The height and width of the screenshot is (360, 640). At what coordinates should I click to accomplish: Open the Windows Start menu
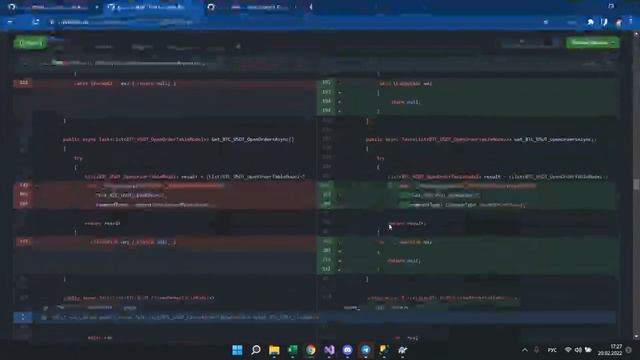point(237,350)
